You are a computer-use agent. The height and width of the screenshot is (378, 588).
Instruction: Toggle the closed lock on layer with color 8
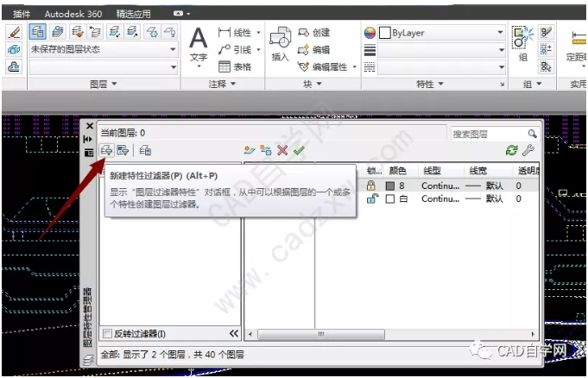[x=371, y=186]
